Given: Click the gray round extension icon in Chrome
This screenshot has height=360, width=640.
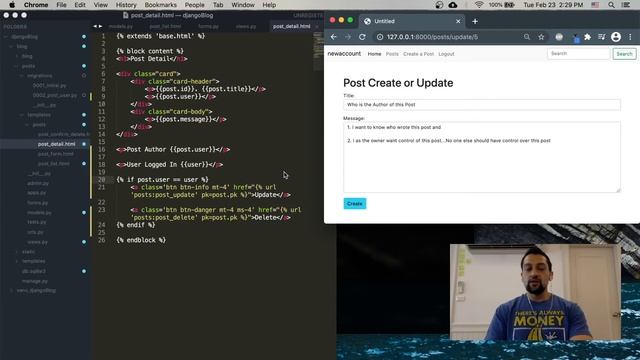Looking at the screenshot, I should pos(559,37).
